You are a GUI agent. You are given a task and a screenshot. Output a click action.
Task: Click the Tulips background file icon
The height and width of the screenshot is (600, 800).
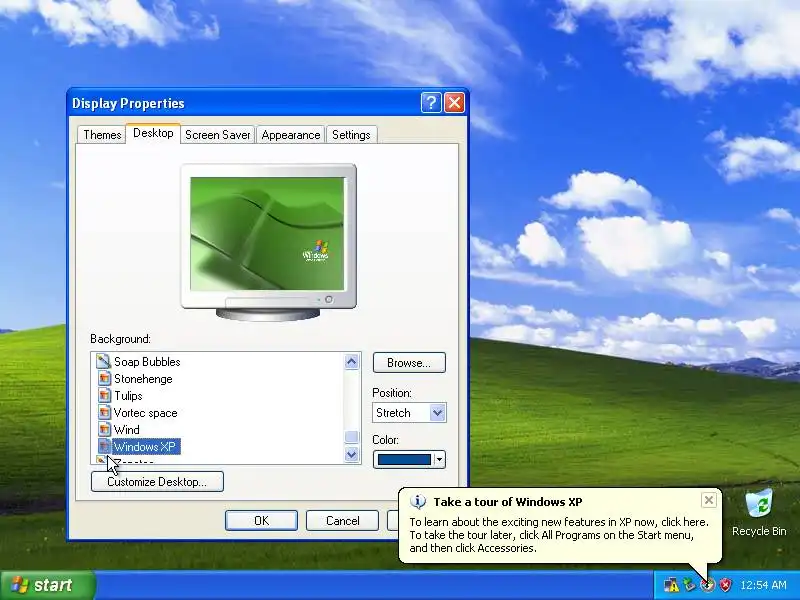coord(104,395)
